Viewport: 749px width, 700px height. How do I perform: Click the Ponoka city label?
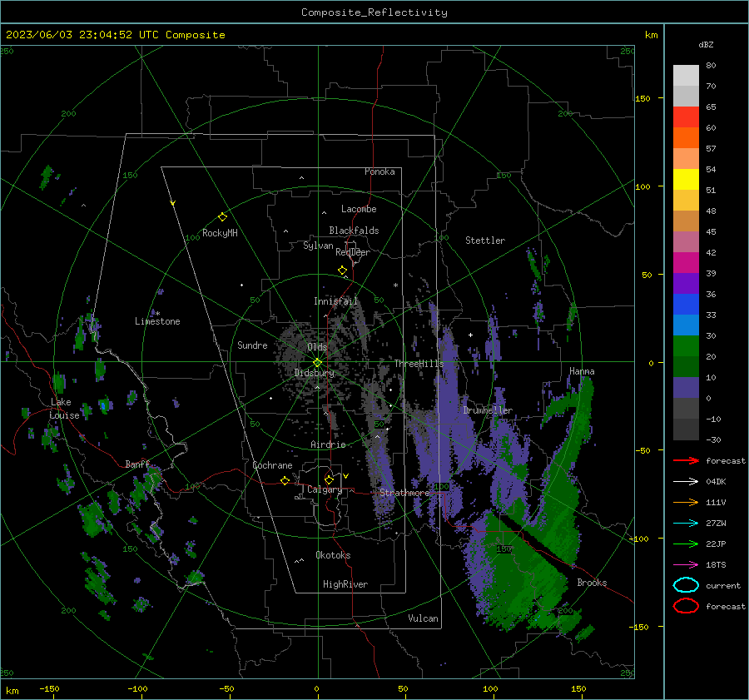[379, 171]
